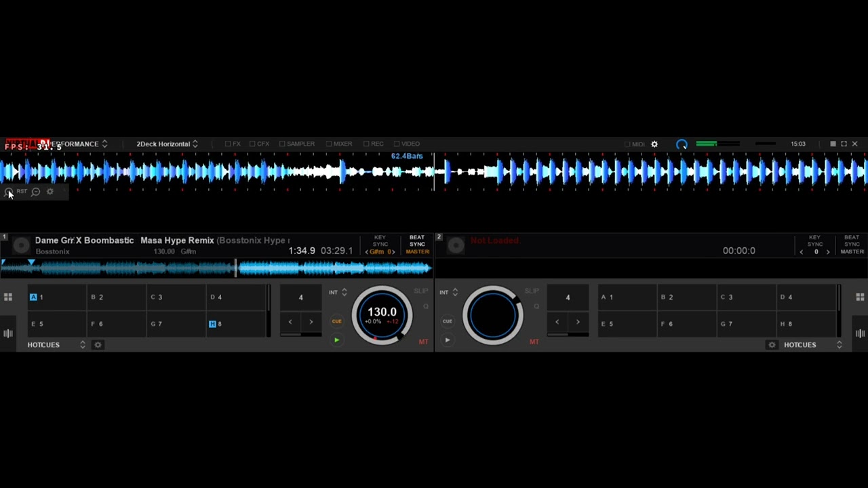Click deck 1 key shift right arrow
This screenshot has height=488, width=868.
click(393, 251)
